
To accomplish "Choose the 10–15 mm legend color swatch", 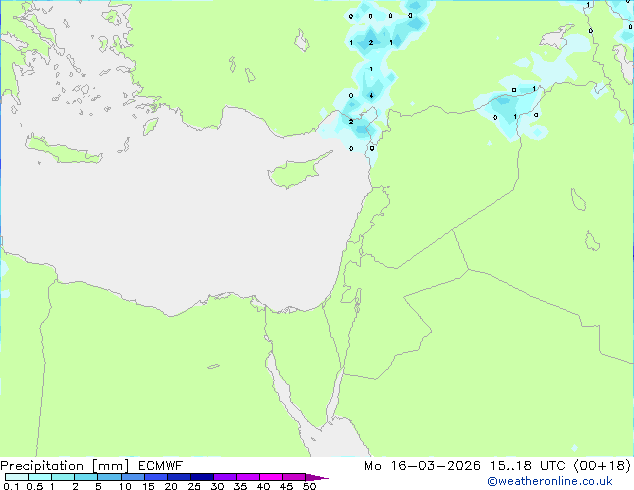I will coord(132,477).
